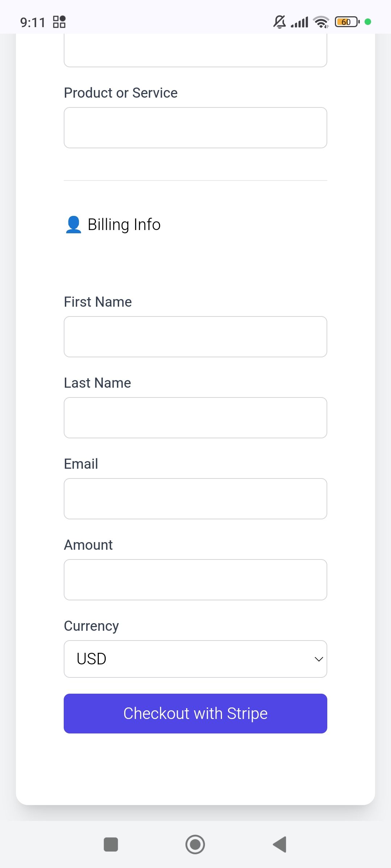Tap the Wi-Fi status icon
The image size is (391, 868).
[321, 22]
